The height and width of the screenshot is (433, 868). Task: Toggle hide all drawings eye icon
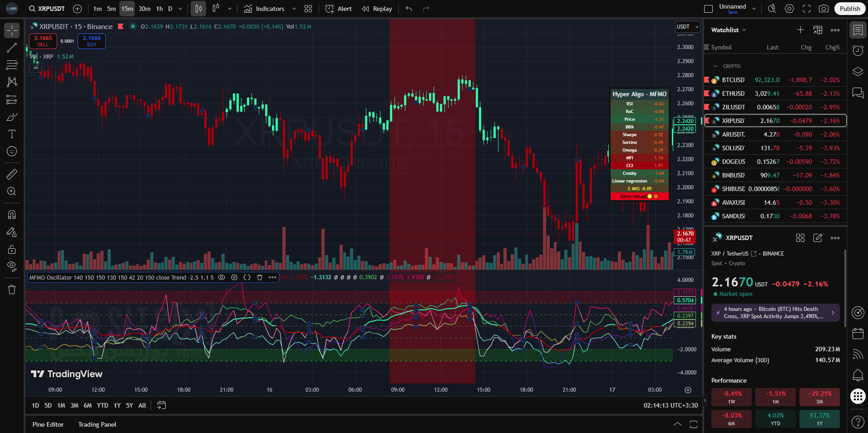(12, 266)
